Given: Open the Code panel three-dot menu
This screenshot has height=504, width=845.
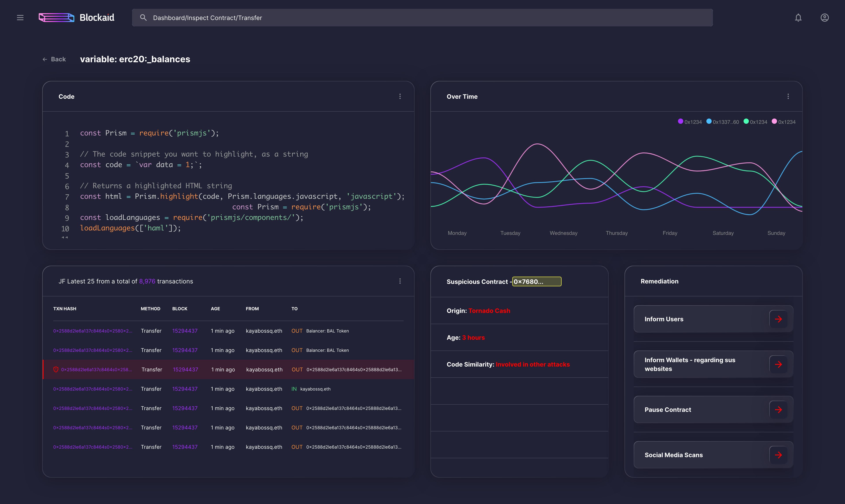Looking at the screenshot, I should point(400,97).
